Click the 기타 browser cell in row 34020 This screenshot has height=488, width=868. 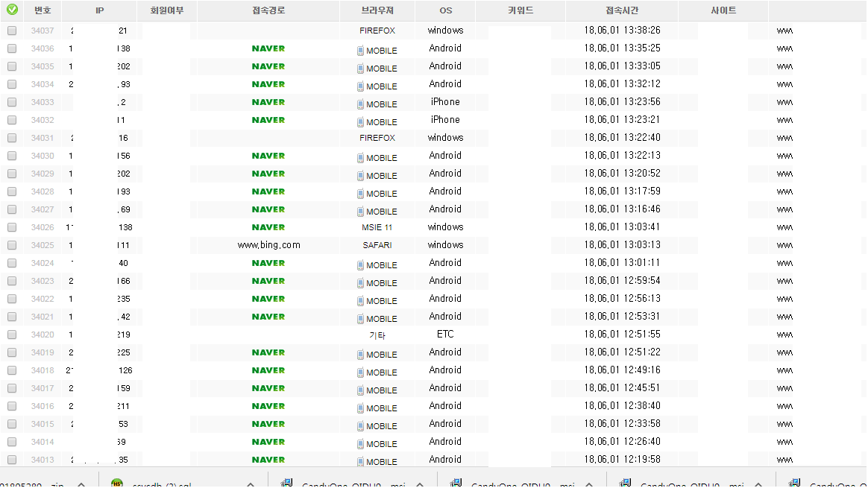pos(377,335)
